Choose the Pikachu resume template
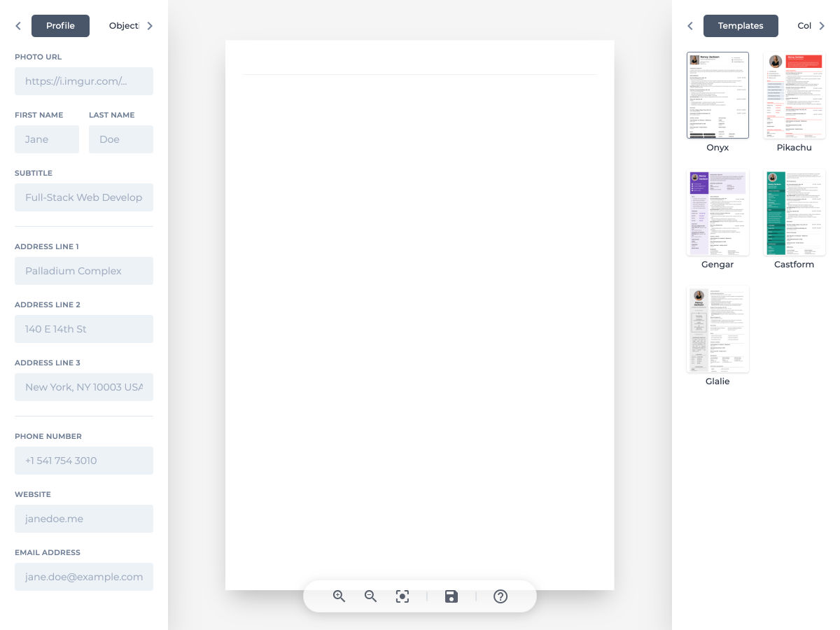This screenshot has height=630, width=840. pyautogui.click(x=794, y=95)
